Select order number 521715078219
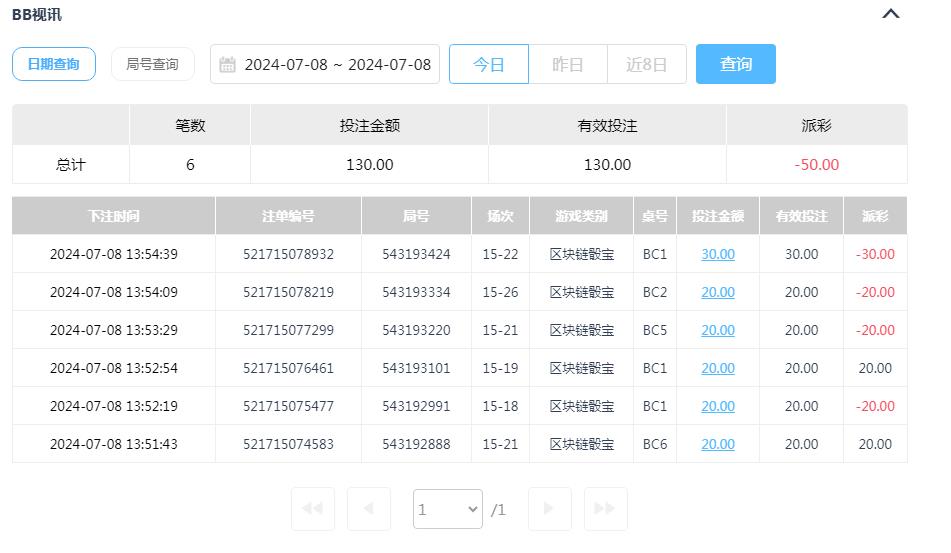951x553 pixels. click(x=289, y=292)
